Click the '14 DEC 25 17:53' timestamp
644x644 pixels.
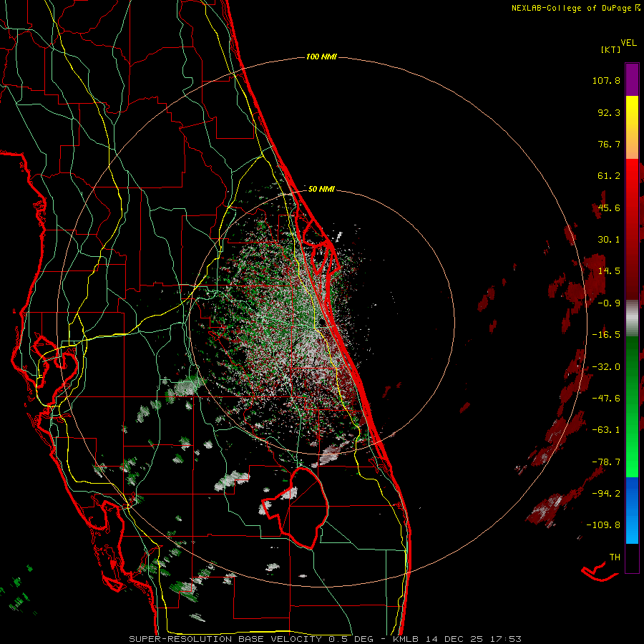pyautogui.click(x=473, y=639)
